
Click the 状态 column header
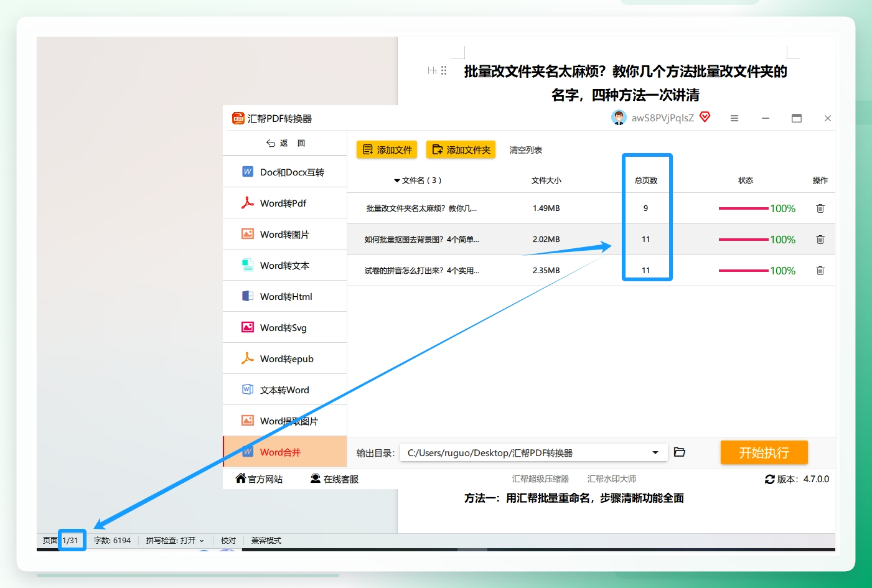pos(745,180)
